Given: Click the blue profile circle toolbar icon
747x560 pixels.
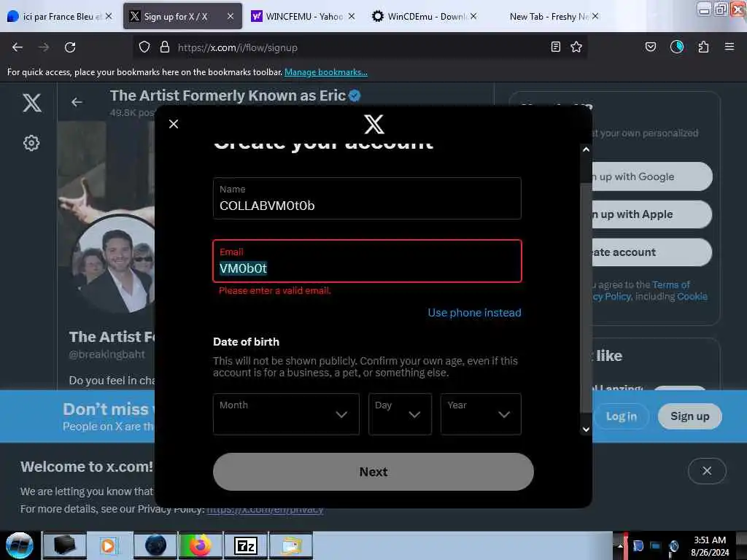Looking at the screenshot, I should coord(677,47).
